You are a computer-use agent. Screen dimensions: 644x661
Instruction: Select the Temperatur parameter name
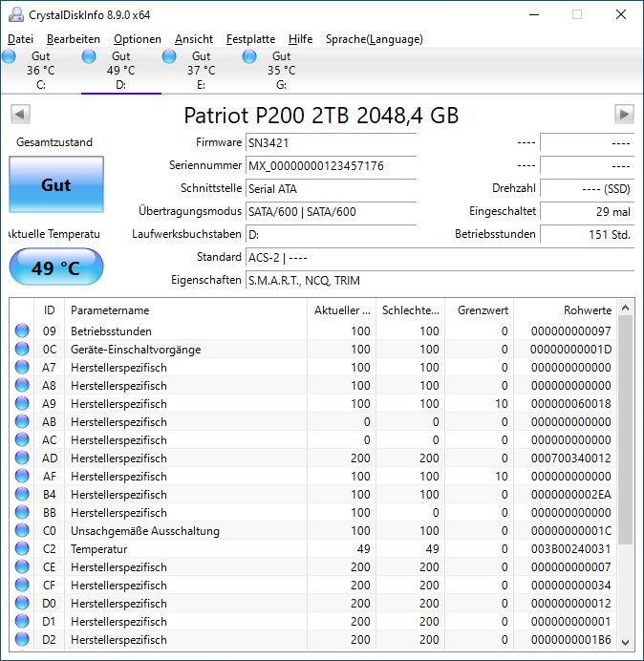[x=98, y=549]
